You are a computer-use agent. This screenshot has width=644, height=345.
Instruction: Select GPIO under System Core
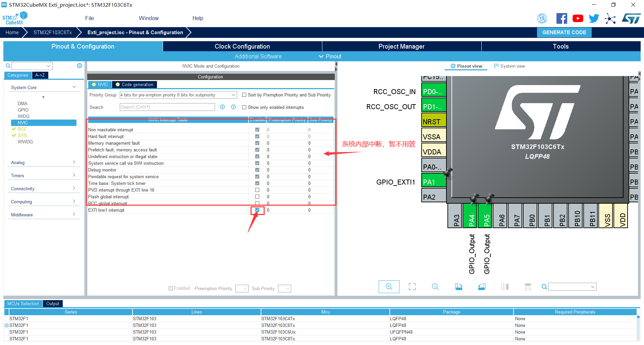point(23,110)
